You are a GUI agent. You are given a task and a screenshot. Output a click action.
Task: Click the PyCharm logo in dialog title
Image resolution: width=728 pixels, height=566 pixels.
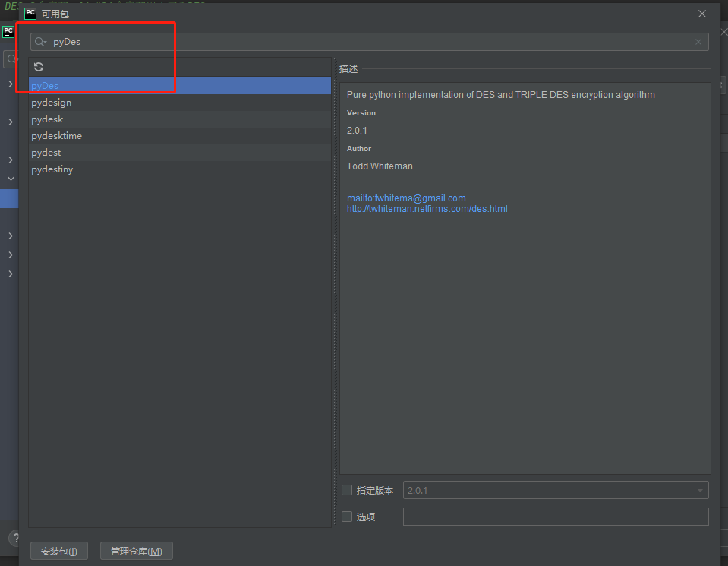point(30,14)
